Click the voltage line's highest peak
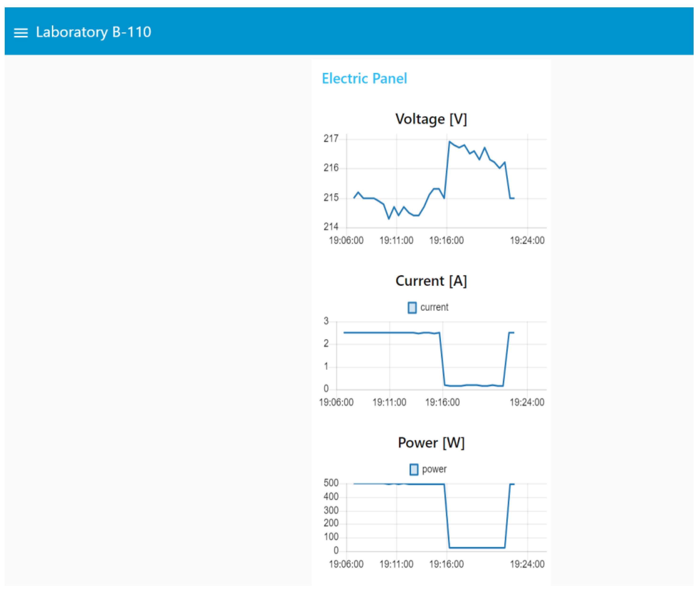 [449, 142]
